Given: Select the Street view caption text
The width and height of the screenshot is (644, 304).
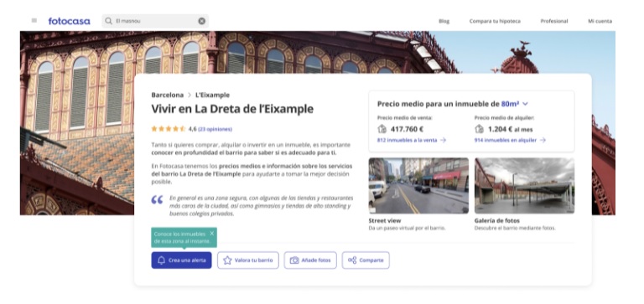Looking at the screenshot, I should click(x=385, y=220).
